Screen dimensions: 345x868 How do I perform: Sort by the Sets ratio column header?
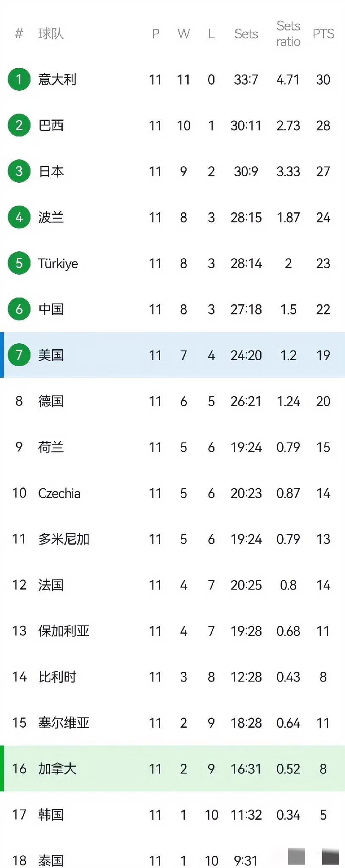[x=288, y=33]
